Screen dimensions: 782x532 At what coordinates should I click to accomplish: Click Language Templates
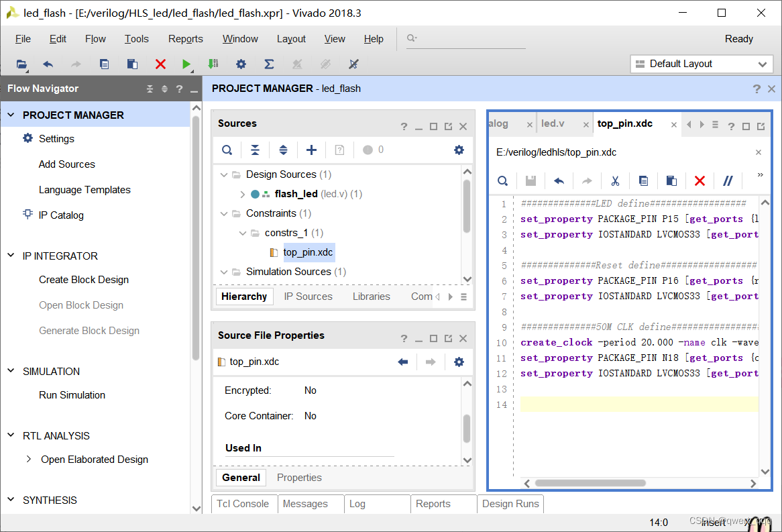coord(85,190)
